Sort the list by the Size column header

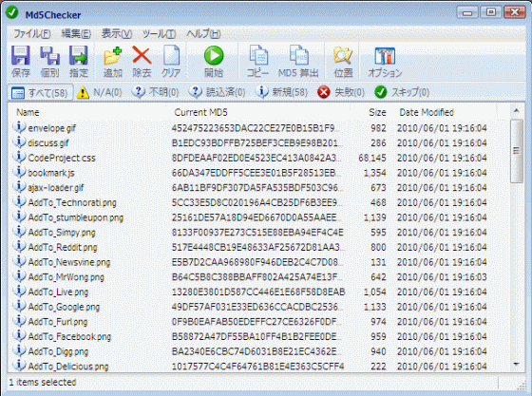pyautogui.click(x=377, y=112)
